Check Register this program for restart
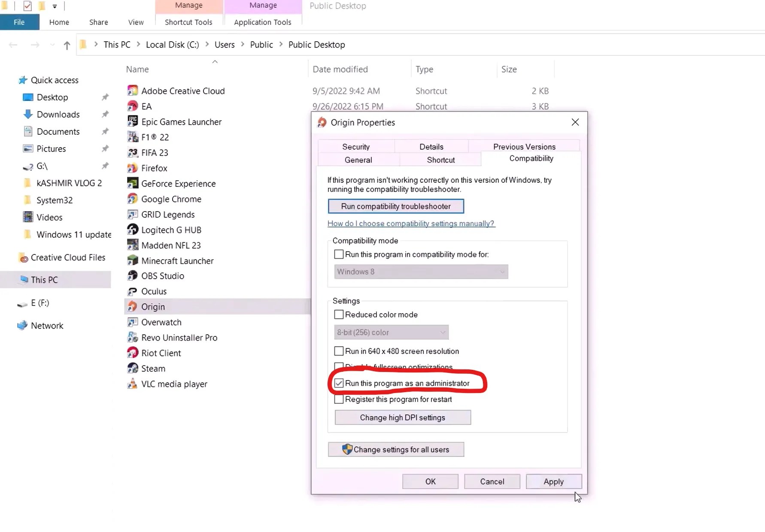765x532 pixels. point(339,399)
